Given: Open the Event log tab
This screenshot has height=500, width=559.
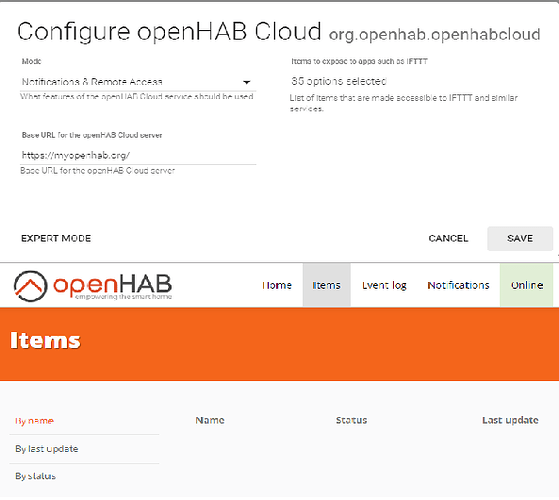Looking at the screenshot, I should click(x=384, y=285).
